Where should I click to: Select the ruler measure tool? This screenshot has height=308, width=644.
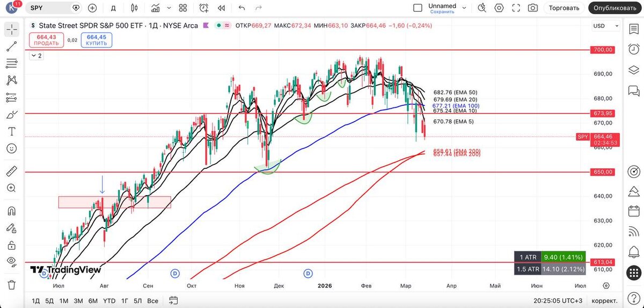pos(11,171)
